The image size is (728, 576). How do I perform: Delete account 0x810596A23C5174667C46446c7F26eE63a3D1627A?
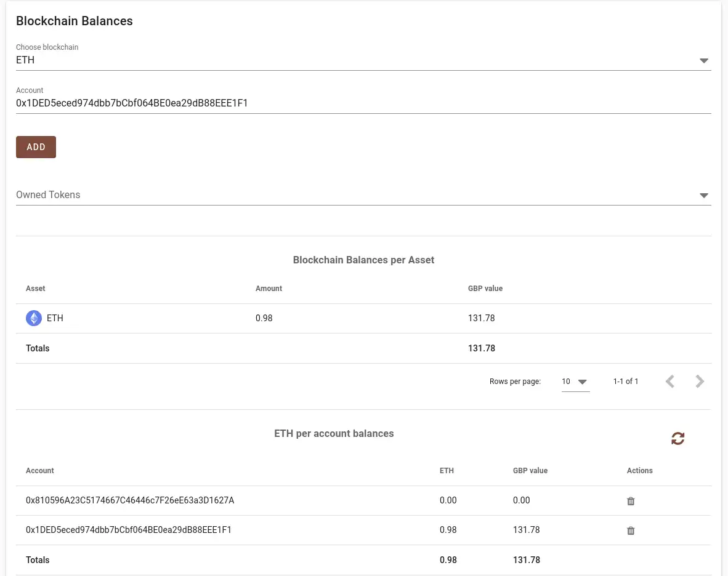pyautogui.click(x=631, y=501)
